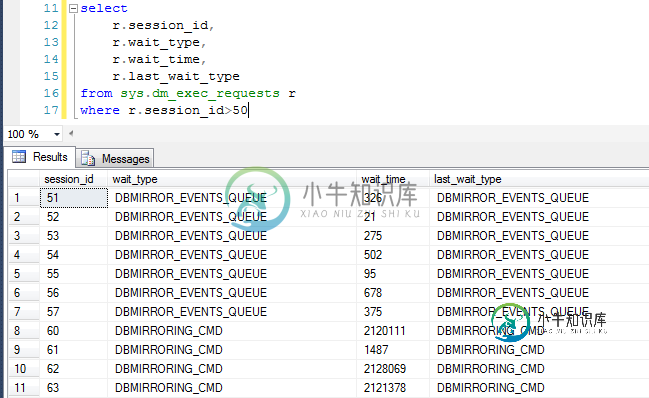649x398 pixels.
Task: Select row header 2
Action: tap(24, 217)
